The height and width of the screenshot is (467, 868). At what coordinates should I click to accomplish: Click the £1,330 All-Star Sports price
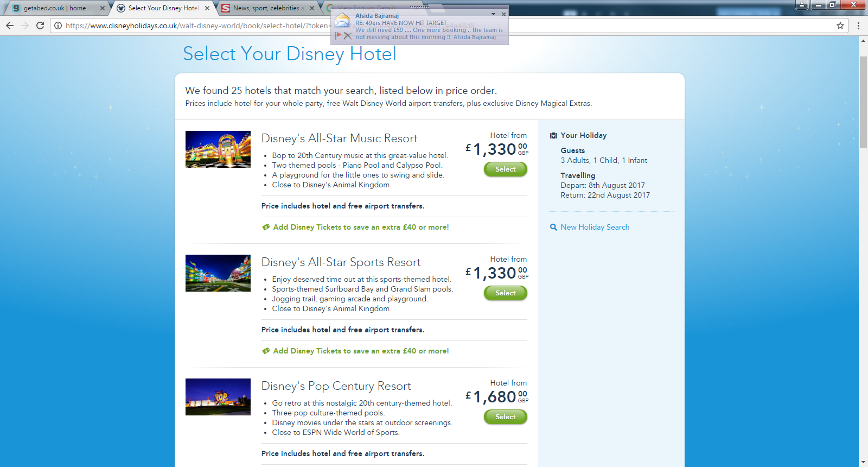pyautogui.click(x=497, y=273)
